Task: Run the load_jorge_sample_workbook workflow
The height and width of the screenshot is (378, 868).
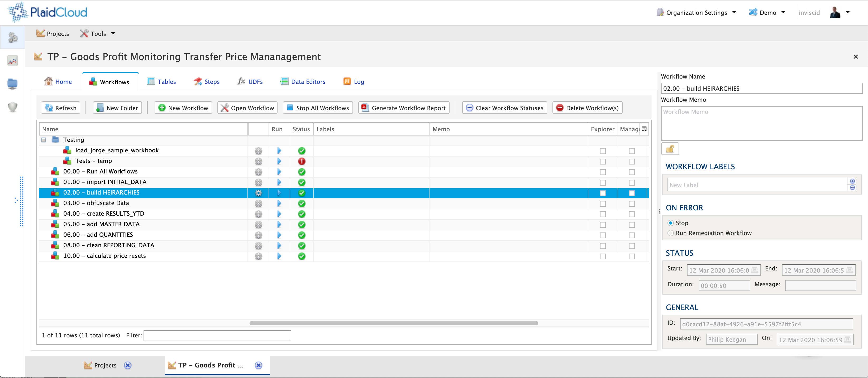Action: coord(279,151)
